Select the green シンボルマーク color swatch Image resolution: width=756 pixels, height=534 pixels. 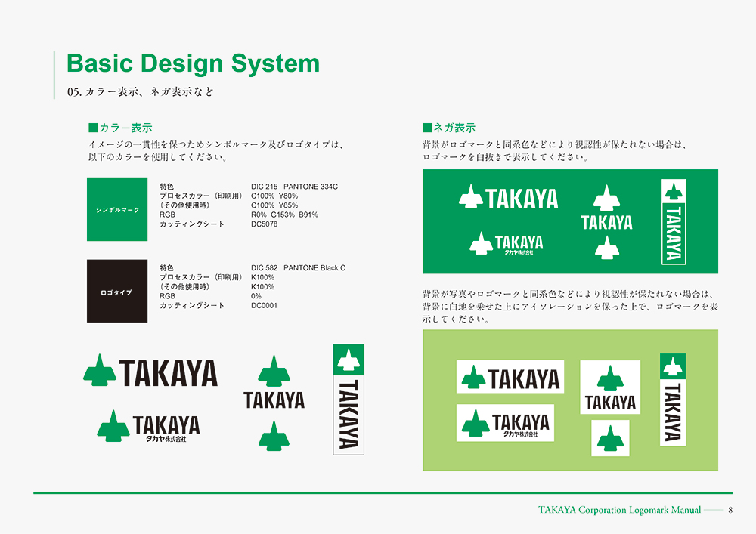pos(117,209)
